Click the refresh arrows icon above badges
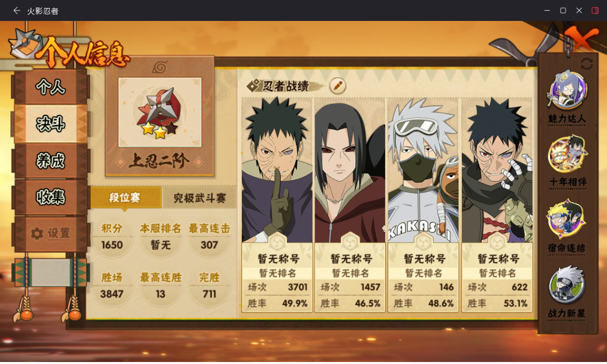Image resolution: width=607 pixels, height=364 pixels. [587, 63]
